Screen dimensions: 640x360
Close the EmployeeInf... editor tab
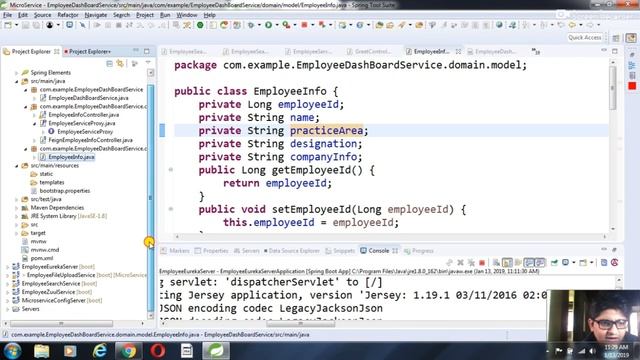click(458, 51)
